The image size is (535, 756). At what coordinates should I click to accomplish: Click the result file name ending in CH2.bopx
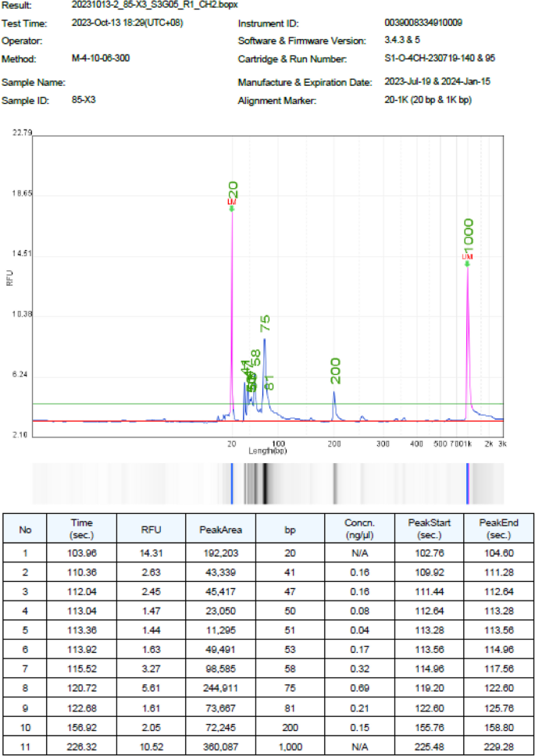pyautogui.click(x=154, y=5)
